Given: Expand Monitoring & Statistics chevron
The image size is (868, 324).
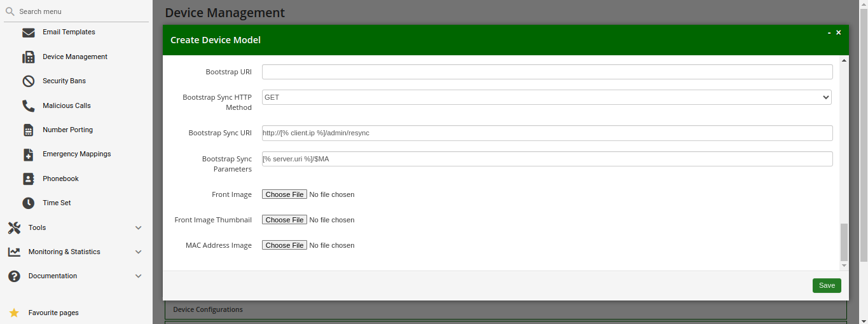Looking at the screenshot, I should [139, 252].
